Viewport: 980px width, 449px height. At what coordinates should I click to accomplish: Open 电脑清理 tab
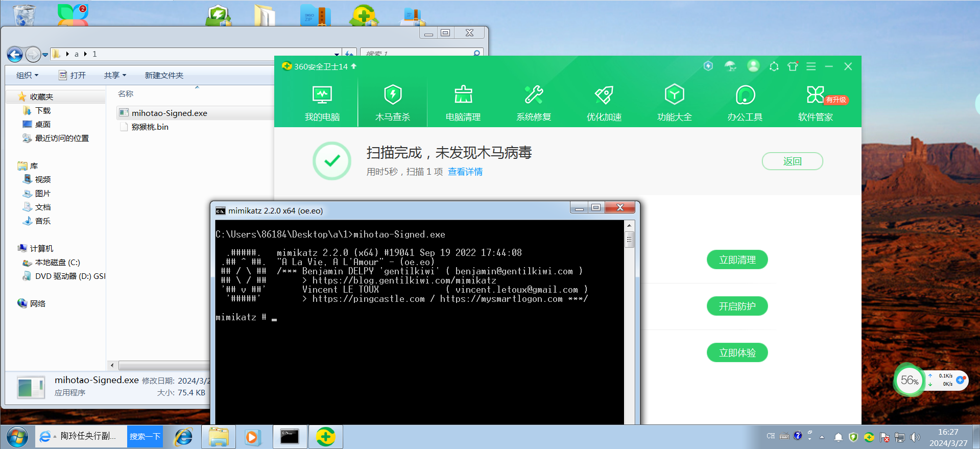coord(463,103)
